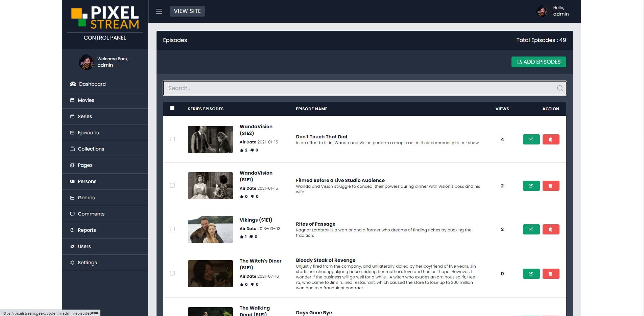Viewport: 644px width, 316px height.
Task: Click the admin avatar in top bar
Action: click(542, 11)
